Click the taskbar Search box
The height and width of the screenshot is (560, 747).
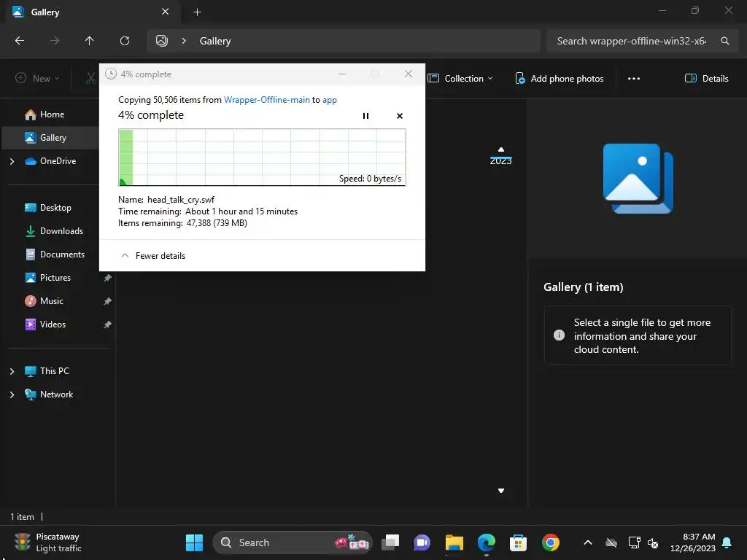coord(292,542)
